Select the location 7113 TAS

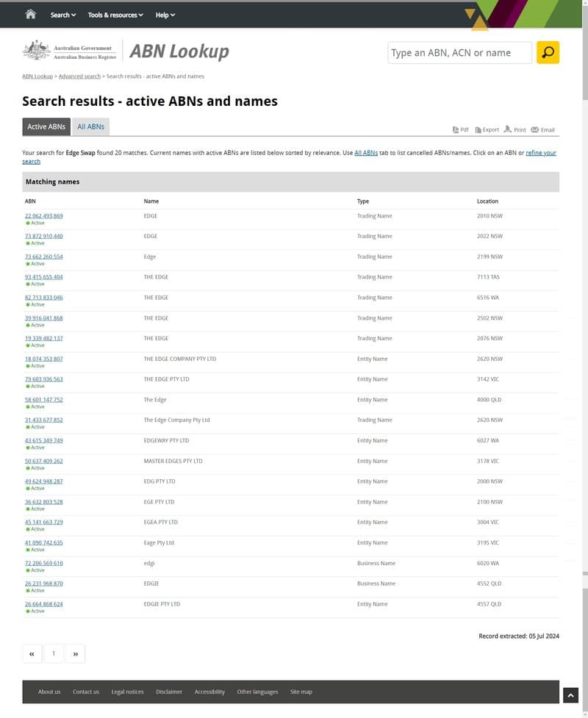pos(488,277)
